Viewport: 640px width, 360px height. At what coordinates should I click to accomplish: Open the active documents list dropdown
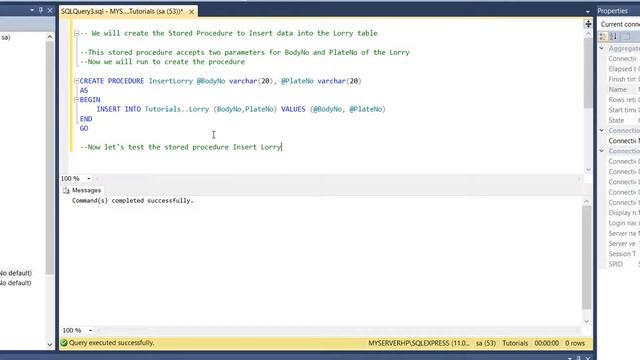coord(588,12)
